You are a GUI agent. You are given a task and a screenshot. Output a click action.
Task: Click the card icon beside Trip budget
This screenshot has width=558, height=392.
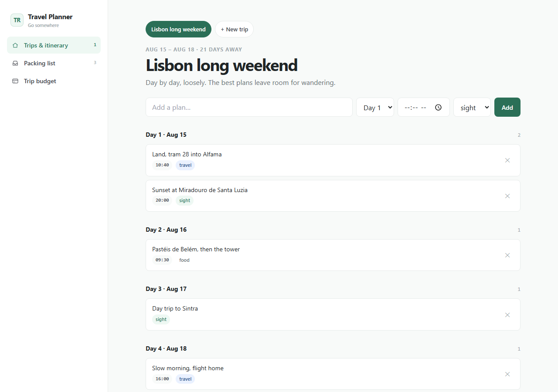point(15,81)
